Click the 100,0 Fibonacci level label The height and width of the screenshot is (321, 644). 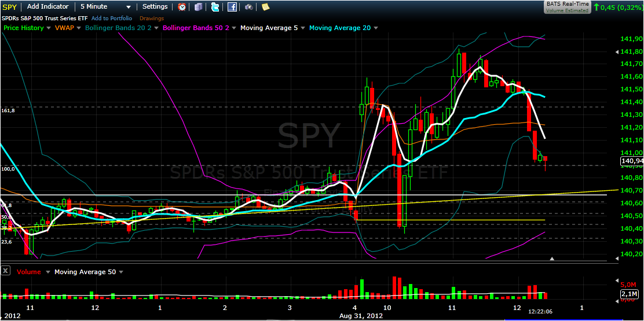click(8, 169)
